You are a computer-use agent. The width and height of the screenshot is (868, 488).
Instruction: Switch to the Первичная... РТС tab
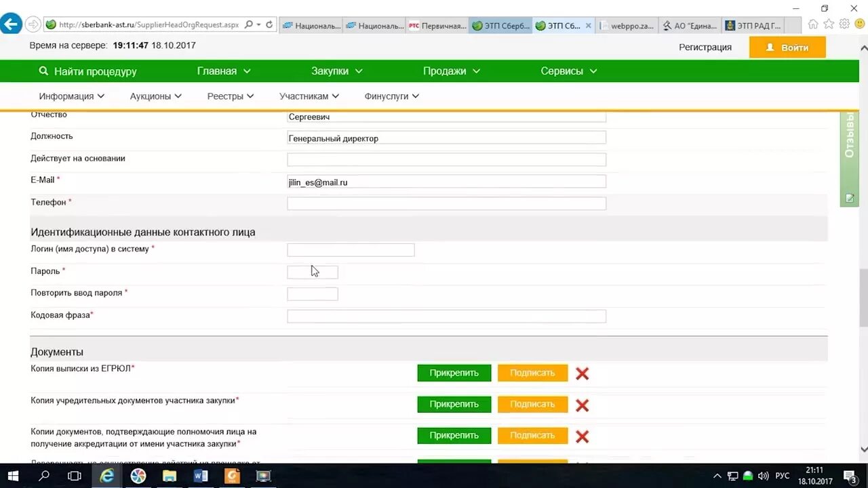coord(437,26)
